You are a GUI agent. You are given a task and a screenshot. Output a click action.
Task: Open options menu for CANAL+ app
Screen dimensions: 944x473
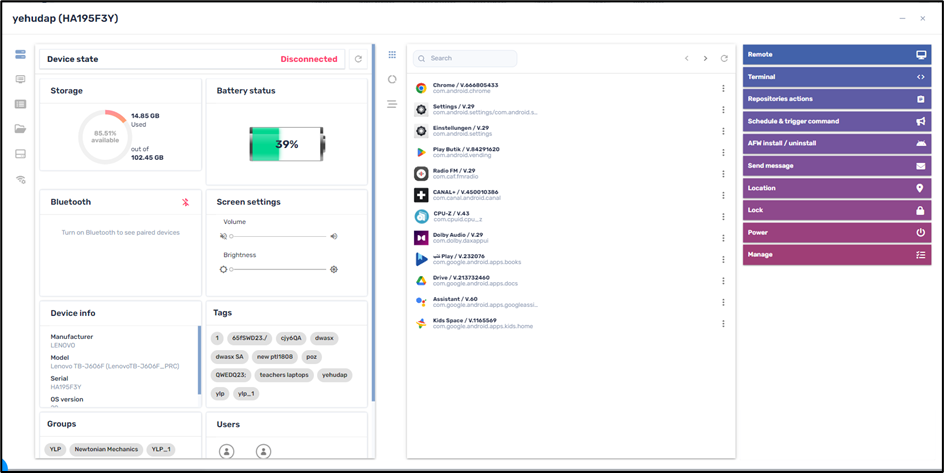click(723, 195)
